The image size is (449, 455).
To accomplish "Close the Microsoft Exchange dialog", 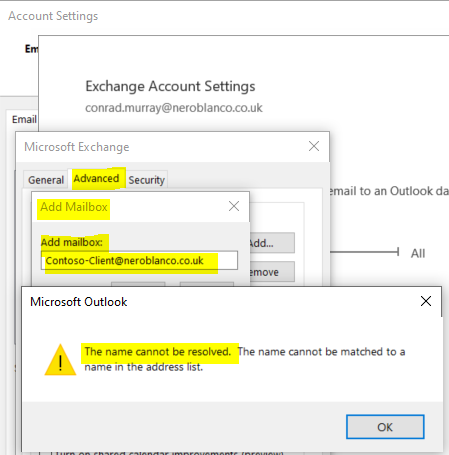I will [314, 146].
